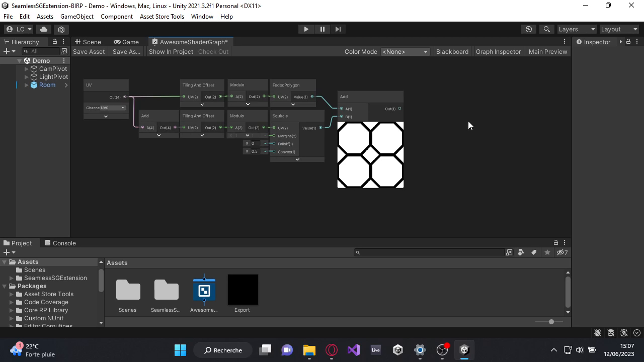Switch to the Scene tab
This screenshot has height=362, width=644.
click(x=88, y=42)
